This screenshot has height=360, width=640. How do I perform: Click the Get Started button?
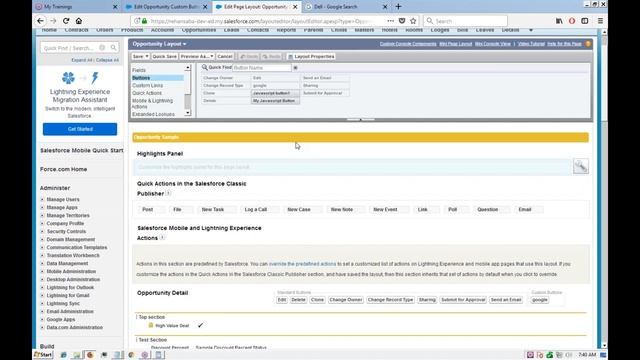click(x=80, y=129)
